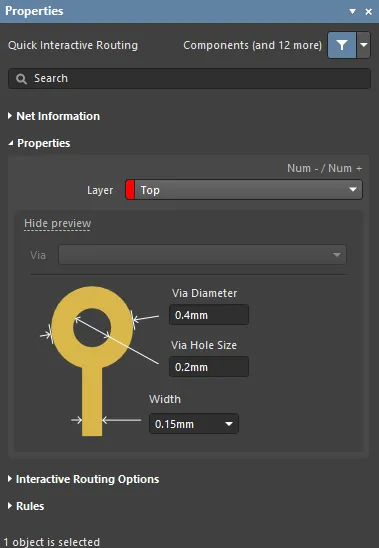The width and height of the screenshot is (379, 548).
Task: Click the yellow track width preview stem
Action: pyautogui.click(x=92, y=401)
